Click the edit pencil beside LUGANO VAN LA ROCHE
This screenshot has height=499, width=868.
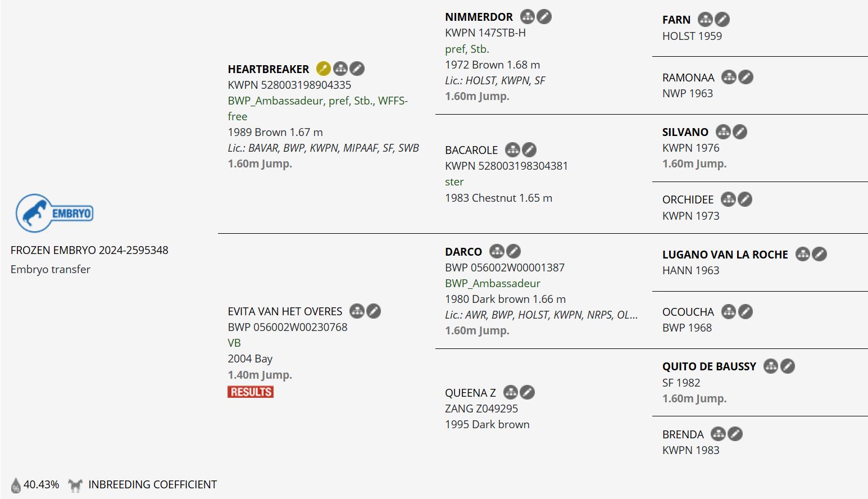coord(820,254)
